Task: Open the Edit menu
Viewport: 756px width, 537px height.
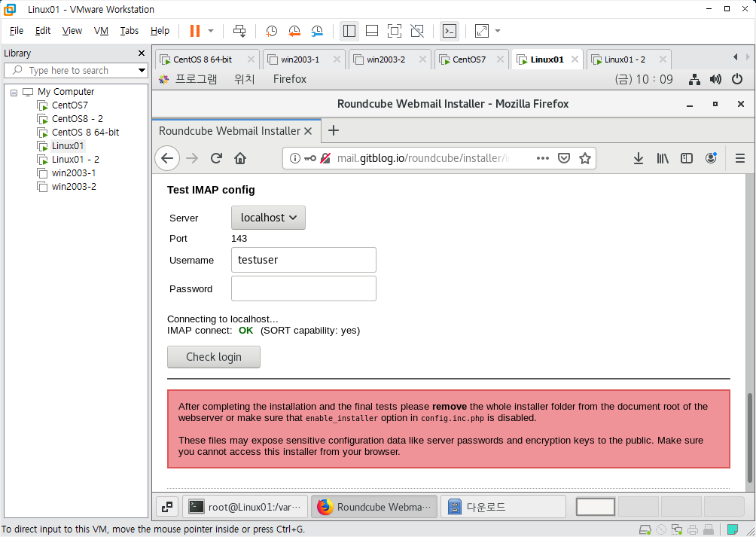Action: [x=42, y=31]
